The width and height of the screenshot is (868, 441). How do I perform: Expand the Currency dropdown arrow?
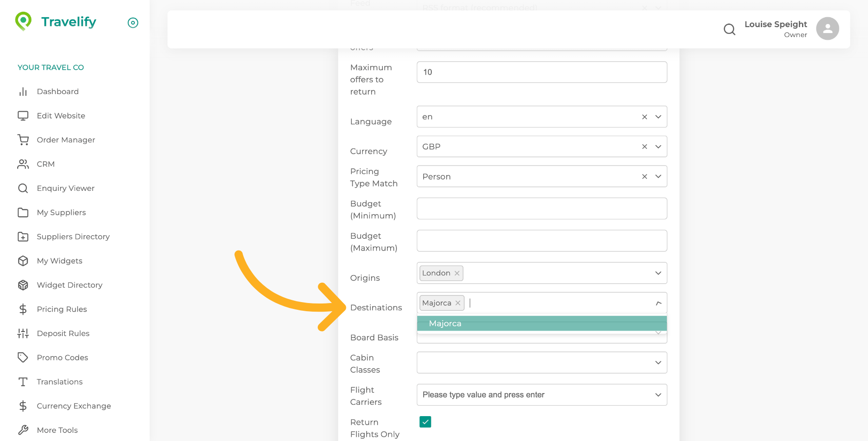coord(658,147)
